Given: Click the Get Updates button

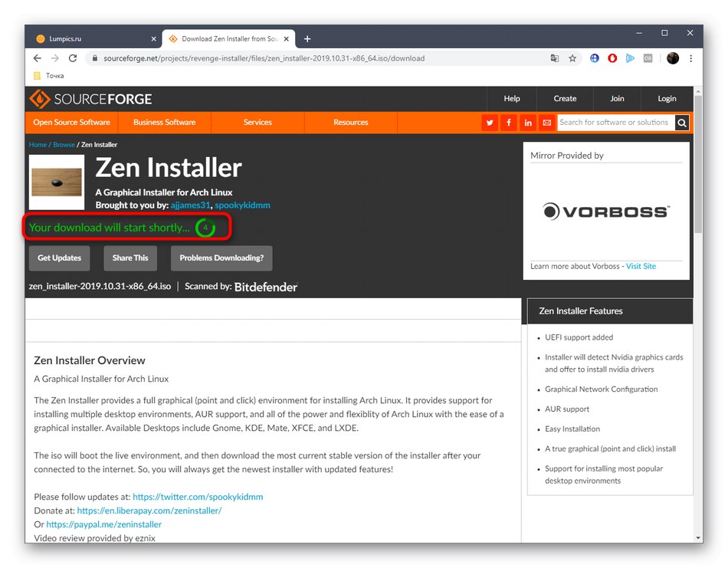Looking at the screenshot, I should 60,258.
